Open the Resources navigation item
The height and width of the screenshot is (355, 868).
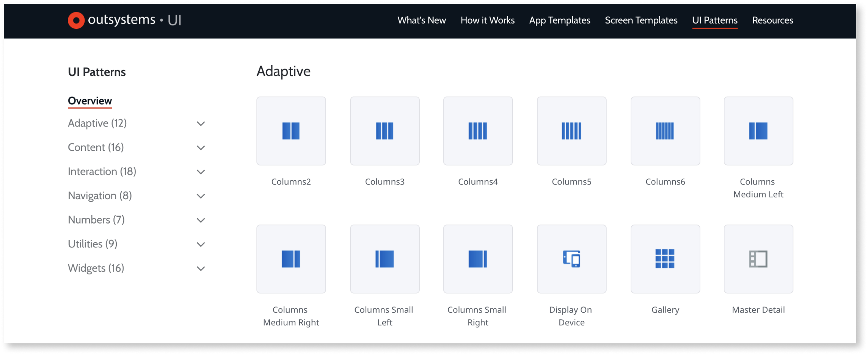pyautogui.click(x=772, y=20)
